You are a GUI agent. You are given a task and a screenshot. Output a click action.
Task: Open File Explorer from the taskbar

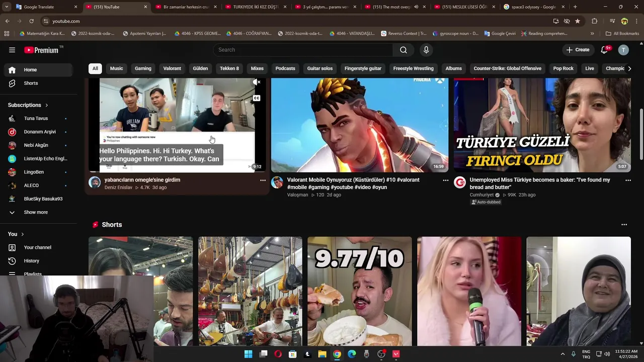322,354
